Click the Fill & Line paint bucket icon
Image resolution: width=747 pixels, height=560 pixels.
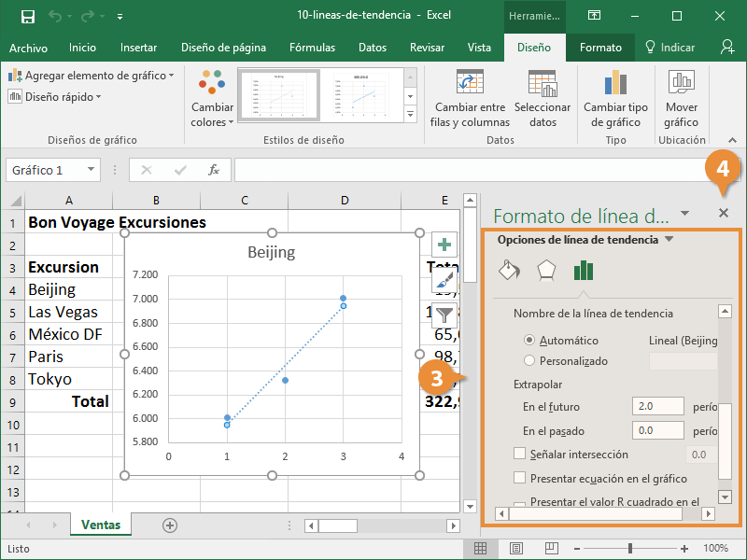pyautogui.click(x=509, y=271)
